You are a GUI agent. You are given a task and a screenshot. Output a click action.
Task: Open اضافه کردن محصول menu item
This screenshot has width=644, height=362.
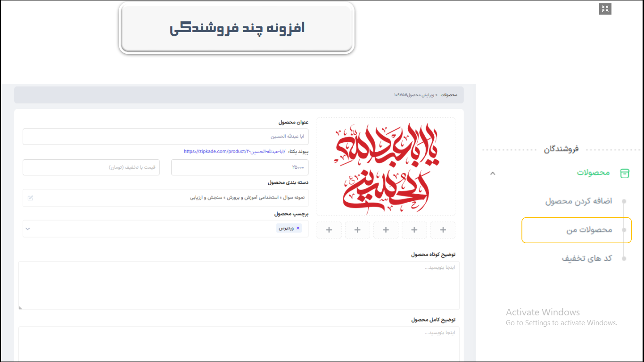click(x=578, y=201)
